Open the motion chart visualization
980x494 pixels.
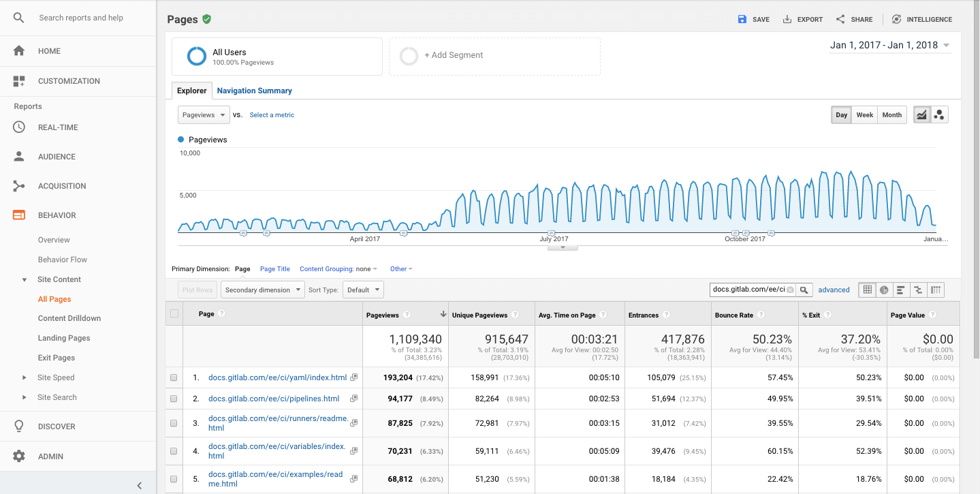coord(939,114)
